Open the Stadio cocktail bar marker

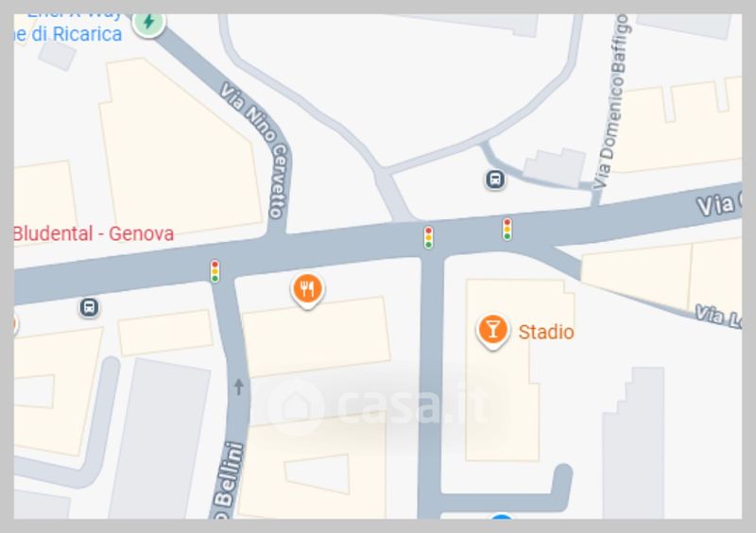[492, 332]
